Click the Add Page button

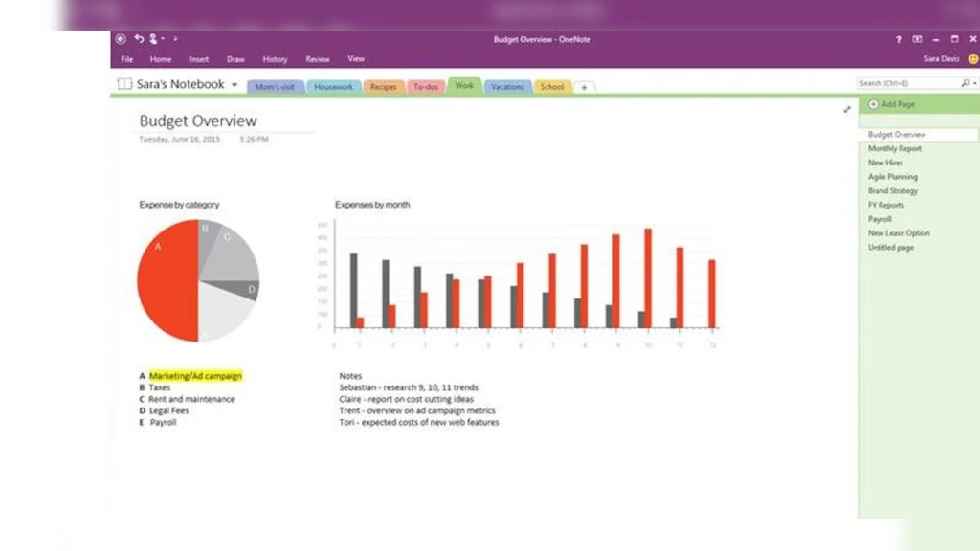892,104
